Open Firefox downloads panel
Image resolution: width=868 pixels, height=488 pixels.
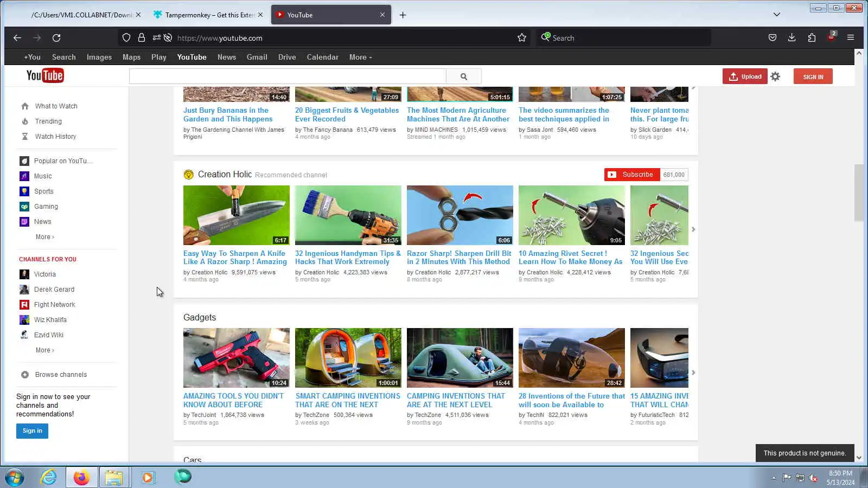pos(792,38)
